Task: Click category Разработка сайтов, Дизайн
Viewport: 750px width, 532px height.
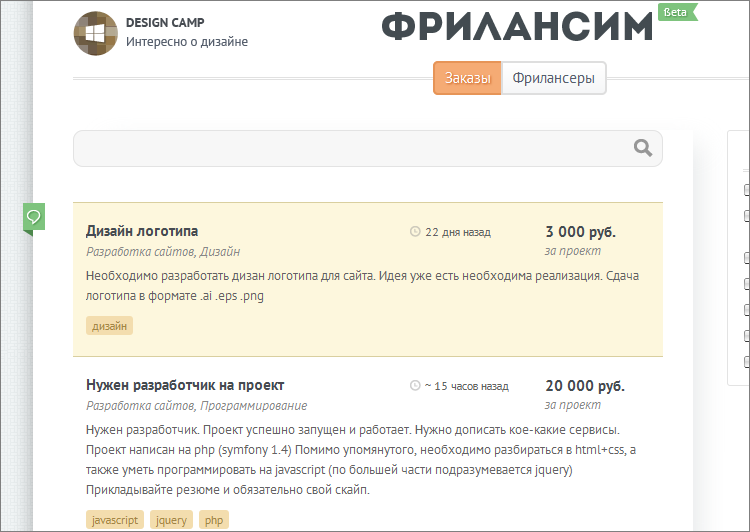Action: click(163, 252)
